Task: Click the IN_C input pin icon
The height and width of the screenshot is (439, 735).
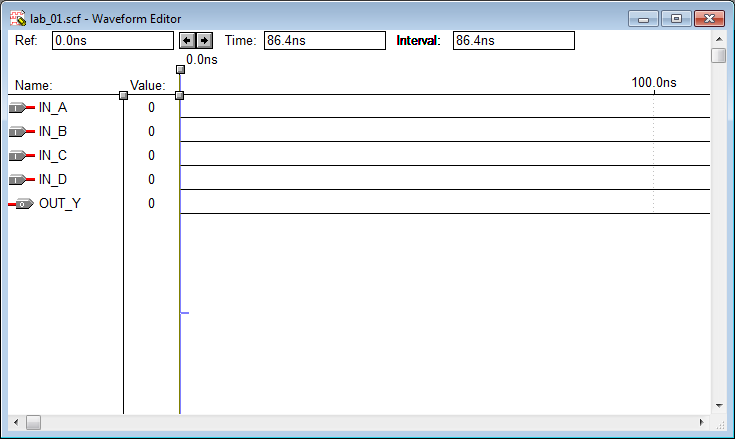Action: [22, 156]
